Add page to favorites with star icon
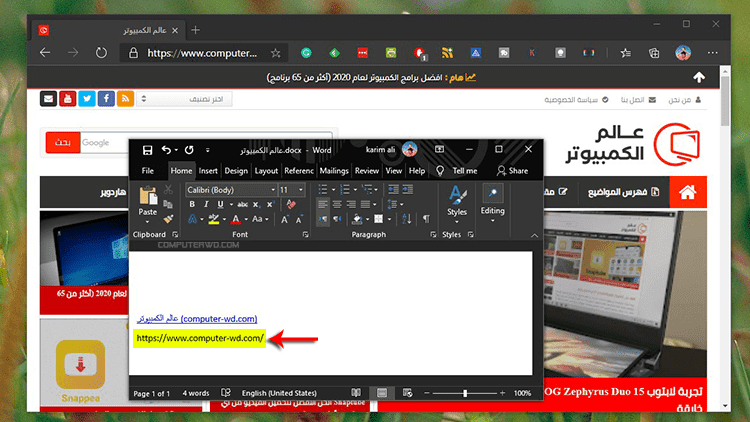This screenshot has width=750, height=422. tap(276, 53)
